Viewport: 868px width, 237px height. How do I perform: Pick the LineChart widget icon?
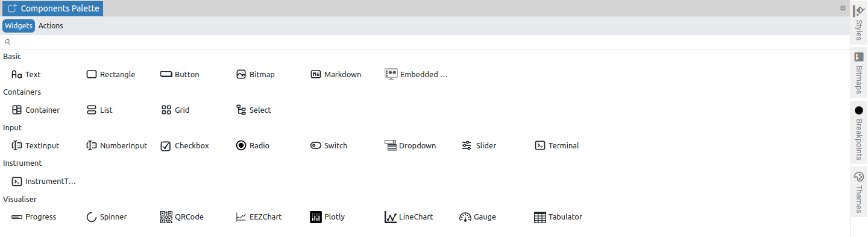point(391,217)
